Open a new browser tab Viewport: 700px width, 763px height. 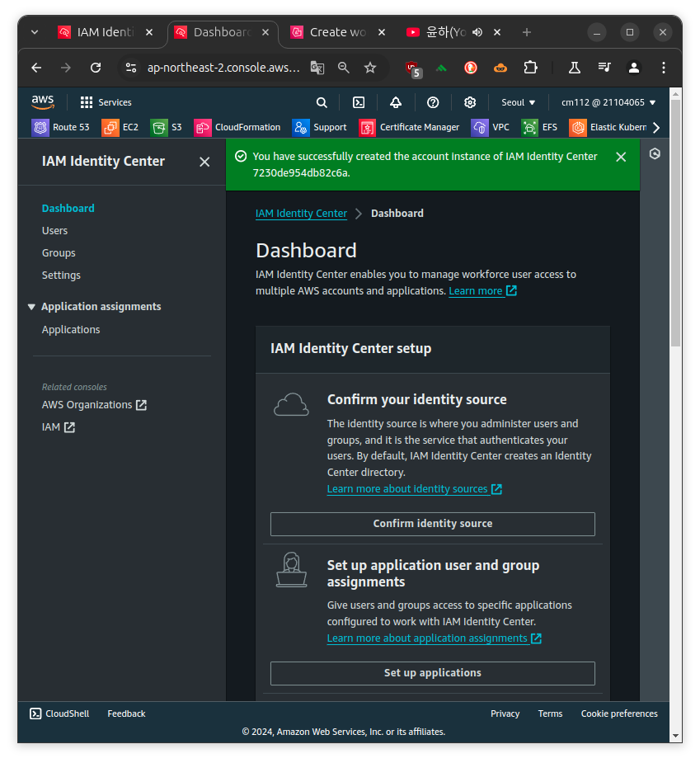click(x=526, y=32)
